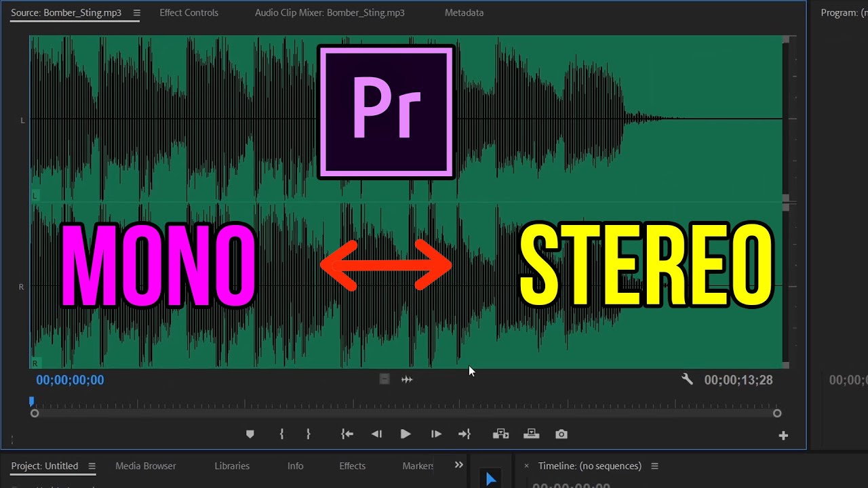Viewport: 868px width, 488px height.
Task: Play the Bomber_Sting.mp3 clip
Action: pyautogui.click(x=406, y=434)
